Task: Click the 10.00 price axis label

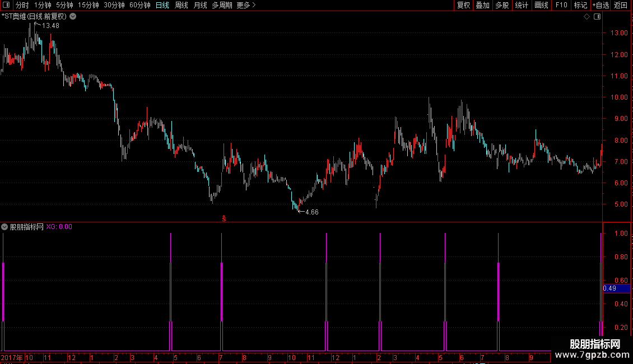Action: click(x=619, y=97)
